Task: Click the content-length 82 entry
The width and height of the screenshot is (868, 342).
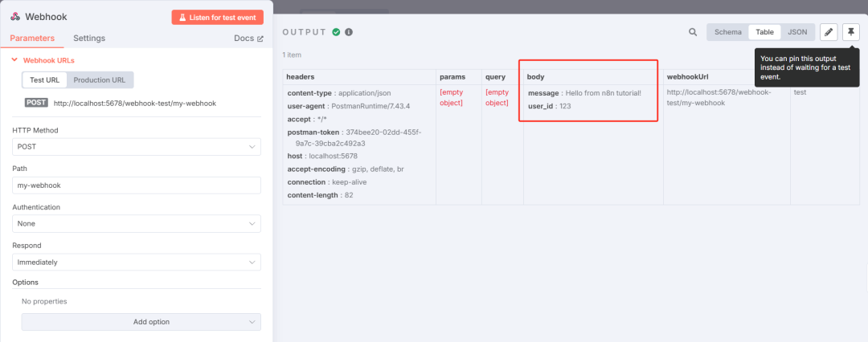Action: [x=321, y=195]
